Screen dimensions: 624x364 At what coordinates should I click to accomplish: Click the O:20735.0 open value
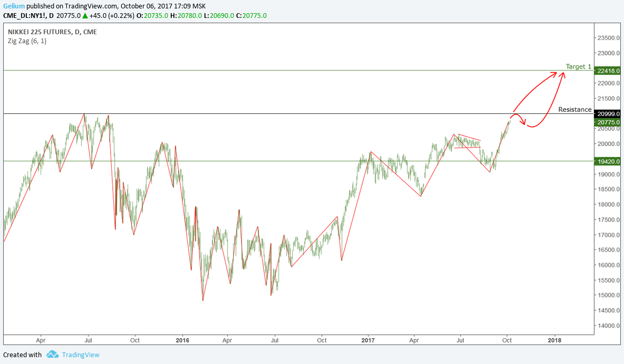click(152, 16)
